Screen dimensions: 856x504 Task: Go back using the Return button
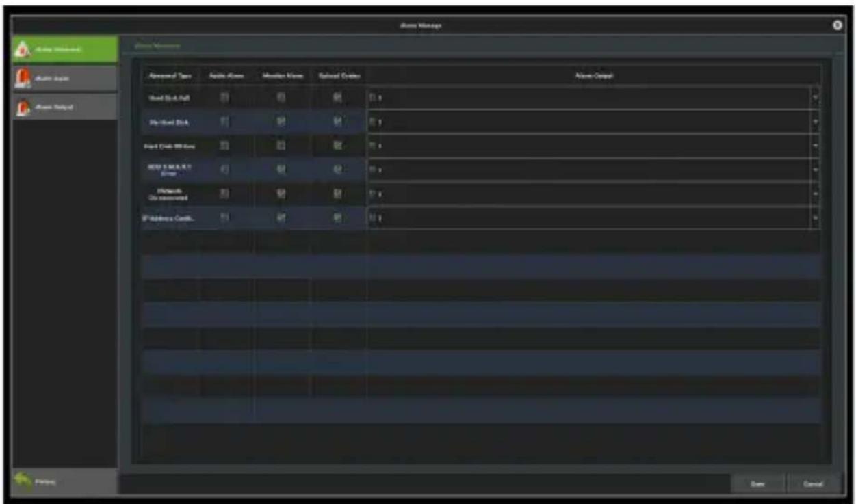66,481
